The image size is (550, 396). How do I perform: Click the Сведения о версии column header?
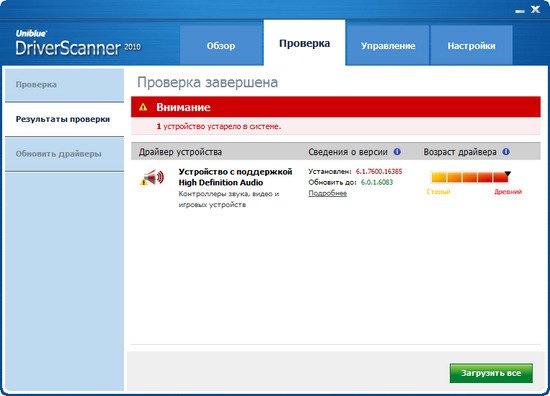[348, 152]
